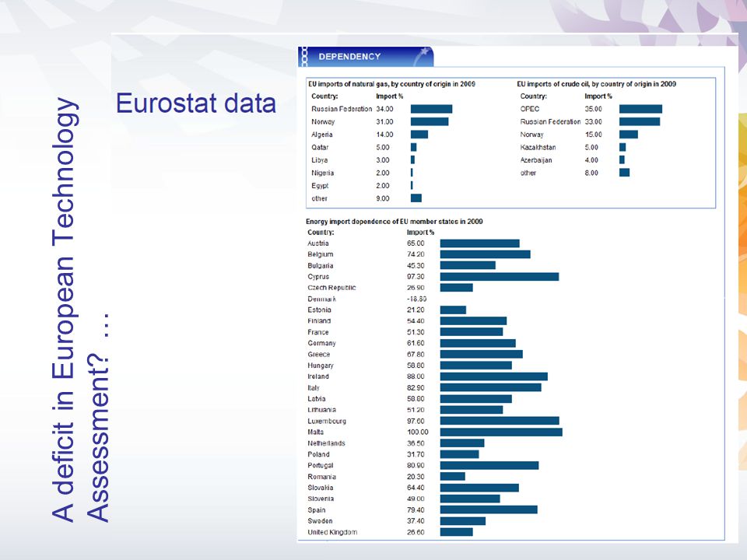747x560 pixels.
Task: Click the France country label
Action: point(318,332)
